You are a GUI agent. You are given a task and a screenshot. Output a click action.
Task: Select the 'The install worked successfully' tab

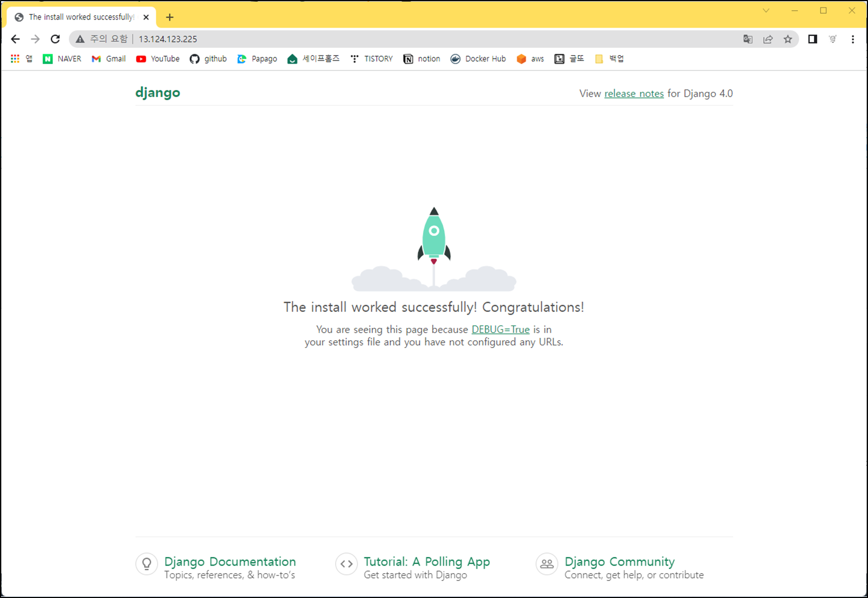pyautogui.click(x=82, y=17)
